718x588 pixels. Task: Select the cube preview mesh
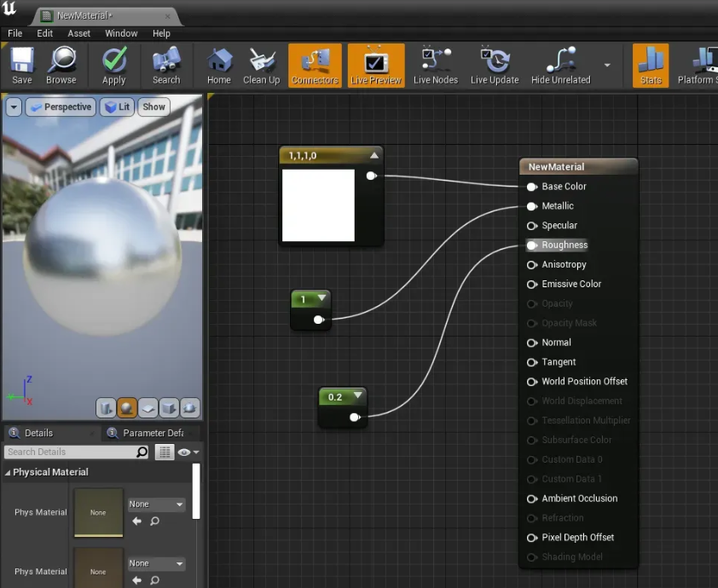pos(169,407)
